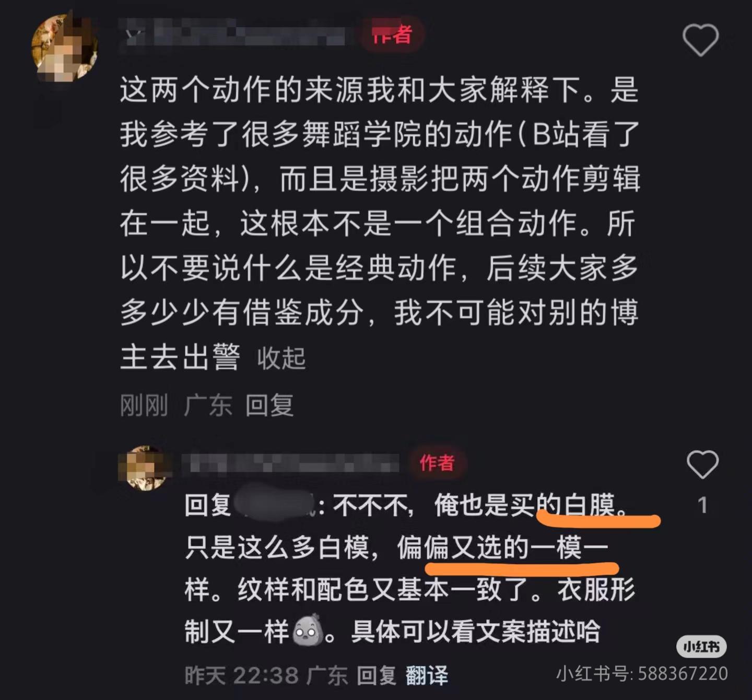Tap the 刚刚 timestamp on top comment
The height and width of the screenshot is (700, 752).
[144, 405]
